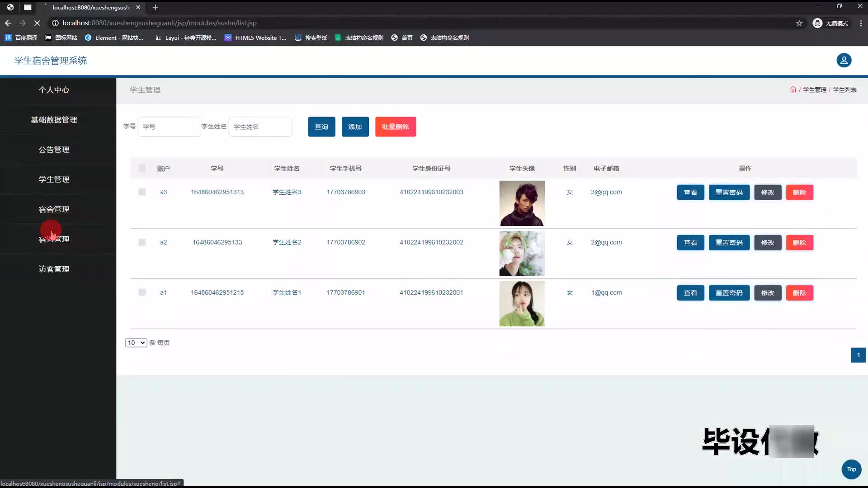Viewport: 868px width, 488px height.
Task: Open the Layui bookmark
Action: point(185,38)
